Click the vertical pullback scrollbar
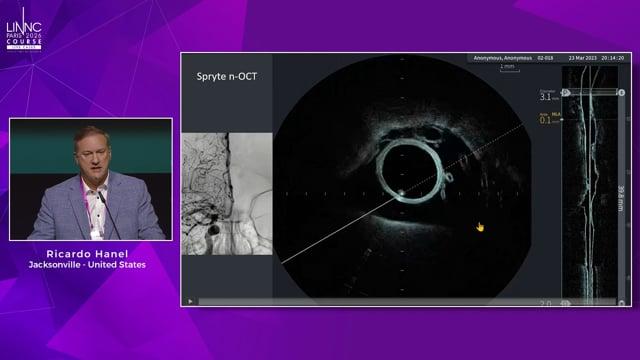The image size is (640, 360). click(621, 198)
